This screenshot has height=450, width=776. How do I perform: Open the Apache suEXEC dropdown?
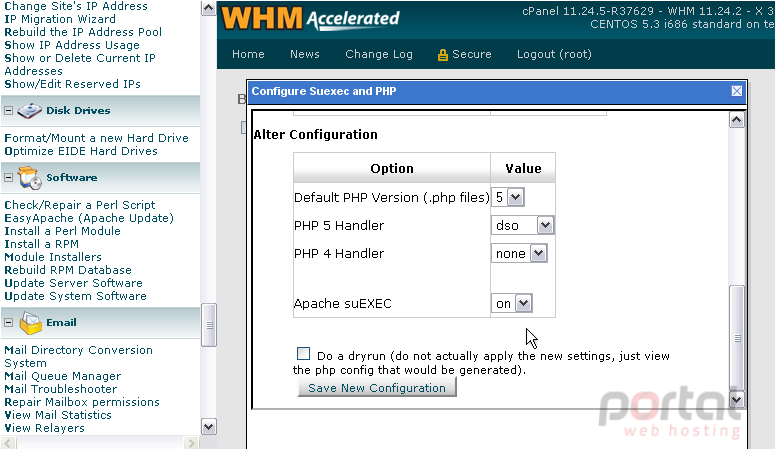512,303
